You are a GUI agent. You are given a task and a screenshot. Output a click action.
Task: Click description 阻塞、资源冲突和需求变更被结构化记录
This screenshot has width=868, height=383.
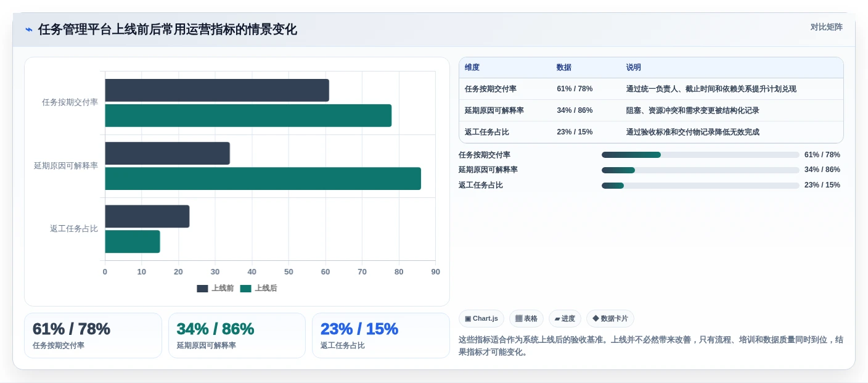[x=693, y=110]
